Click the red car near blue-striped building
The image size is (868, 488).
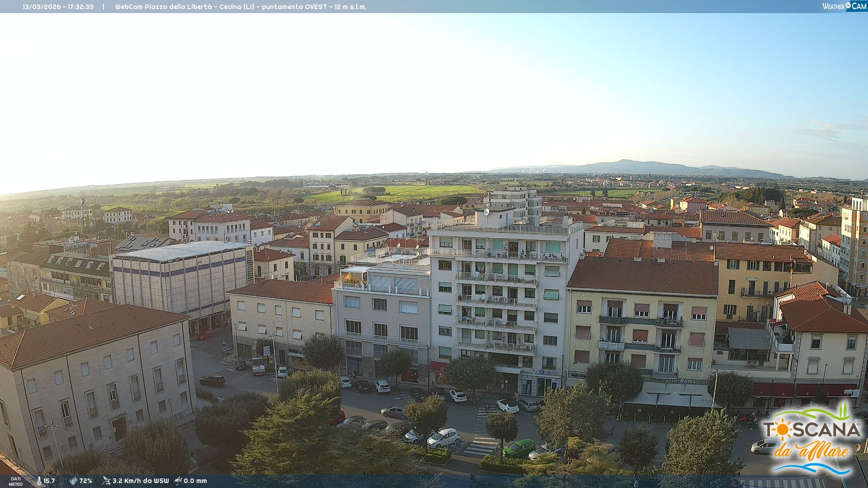pyautogui.click(x=204, y=335)
